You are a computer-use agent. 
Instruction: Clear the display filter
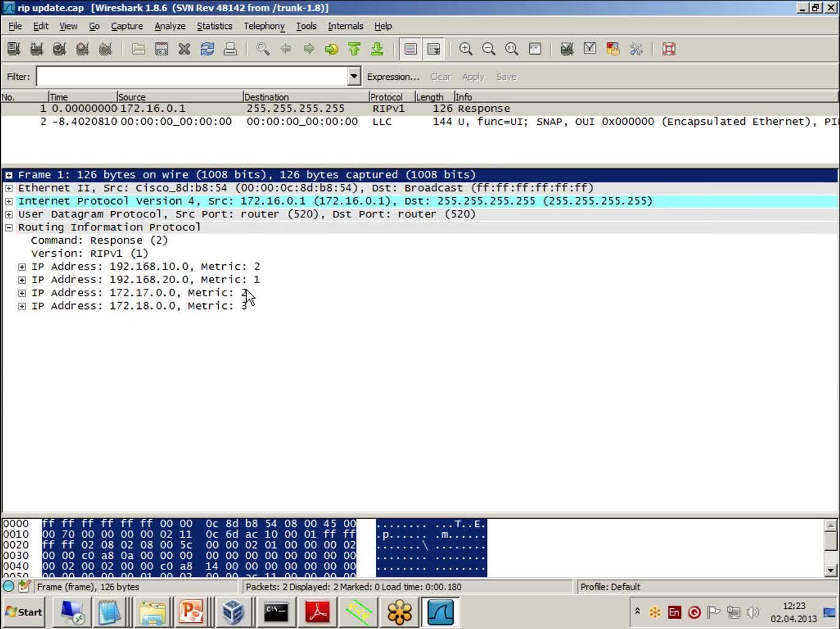pos(440,77)
